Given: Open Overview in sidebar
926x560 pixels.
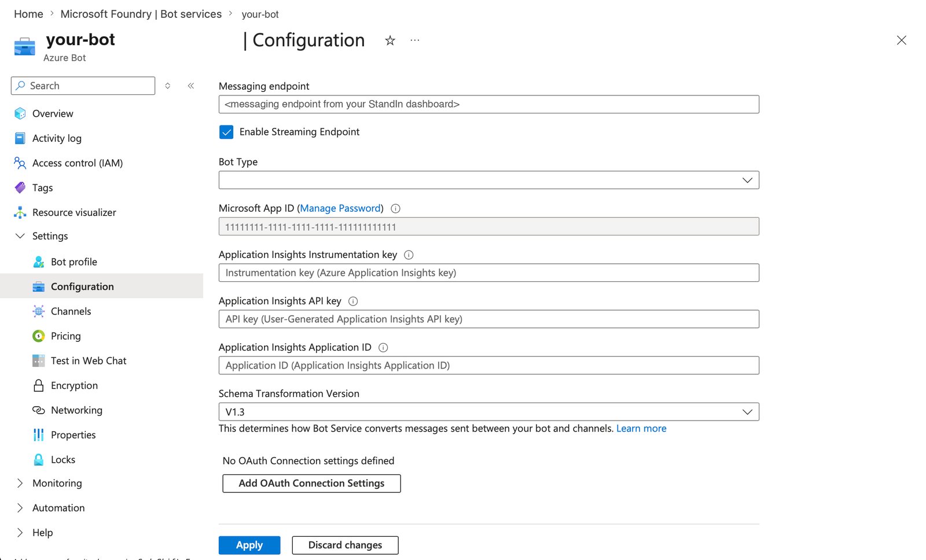Looking at the screenshot, I should click(x=53, y=113).
